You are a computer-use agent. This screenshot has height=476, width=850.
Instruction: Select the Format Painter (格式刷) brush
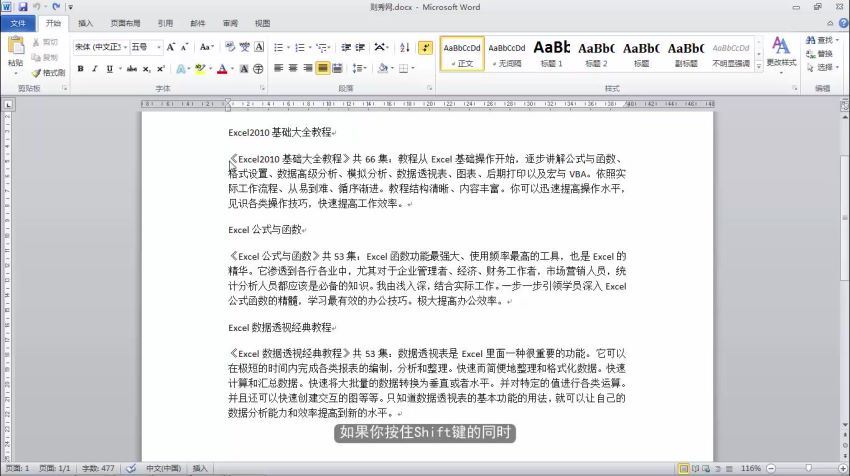coord(48,72)
